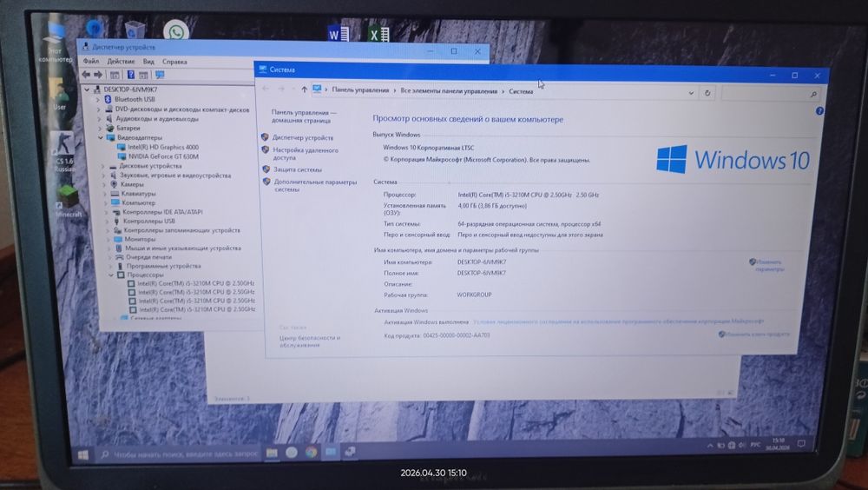The width and height of the screenshot is (868, 490).
Task: Click the blue help question mark icon
Action: pos(819,111)
